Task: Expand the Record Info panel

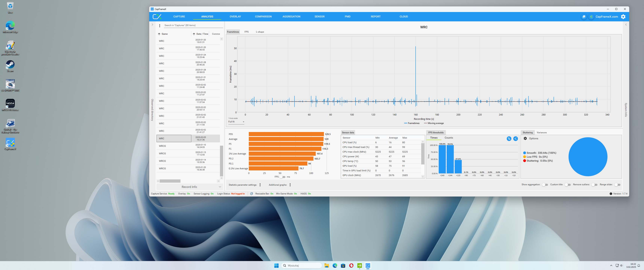Action: point(189,187)
